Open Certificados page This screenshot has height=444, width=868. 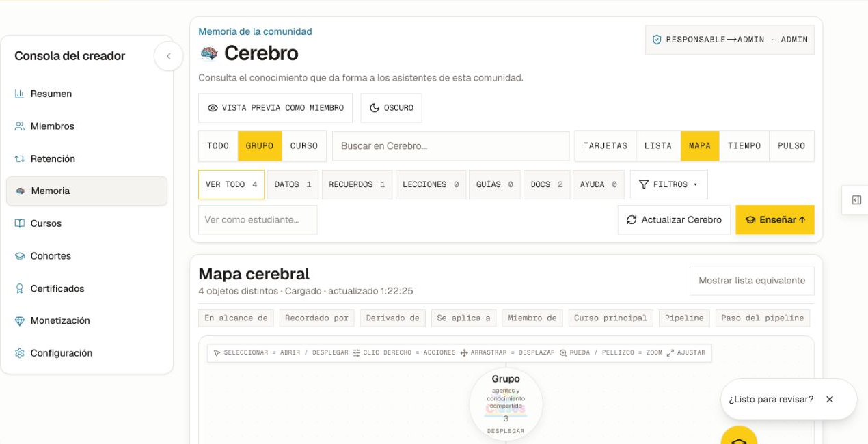pyautogui.click(x=87, y=288)
